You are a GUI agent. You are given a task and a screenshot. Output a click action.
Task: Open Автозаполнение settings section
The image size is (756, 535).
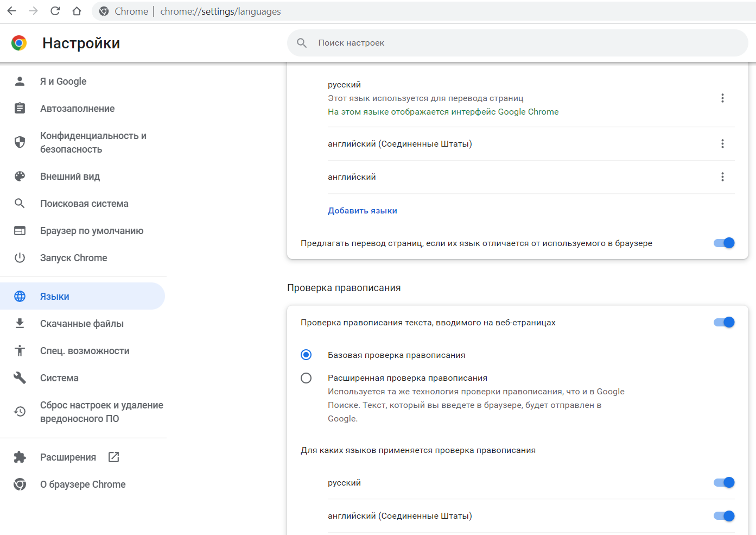pyautogui.click(x=78, y=109)
